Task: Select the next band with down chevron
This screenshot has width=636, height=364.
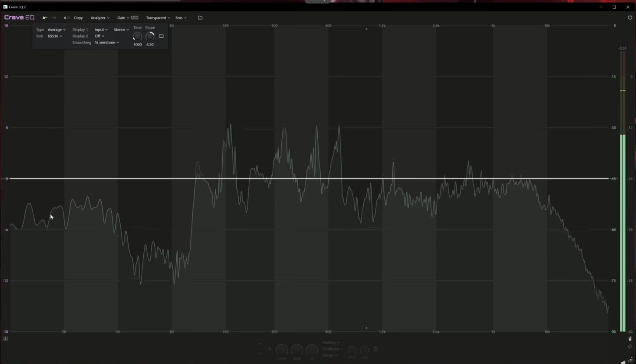Action: pos(260,353)
